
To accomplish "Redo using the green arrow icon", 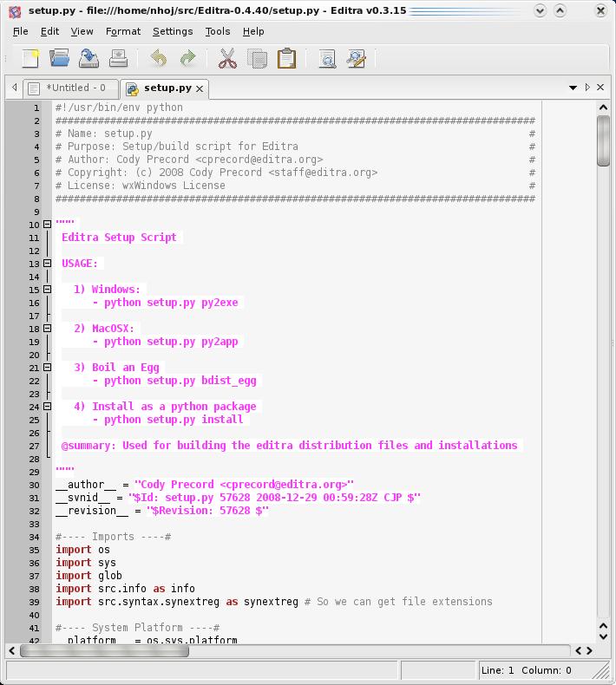I will coord(187,59).
